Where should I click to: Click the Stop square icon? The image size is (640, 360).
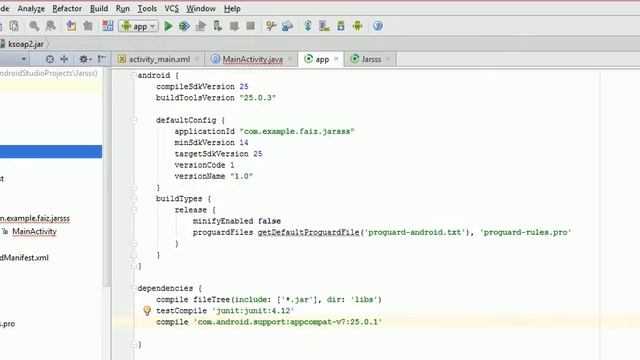[251, 26]
